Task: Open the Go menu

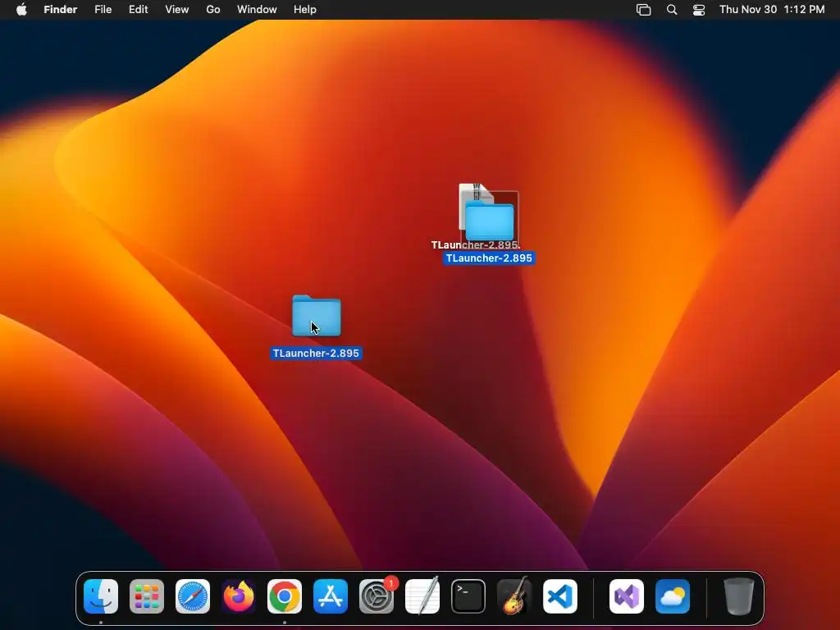Action: pyautogui.click(x=213, y=10)
